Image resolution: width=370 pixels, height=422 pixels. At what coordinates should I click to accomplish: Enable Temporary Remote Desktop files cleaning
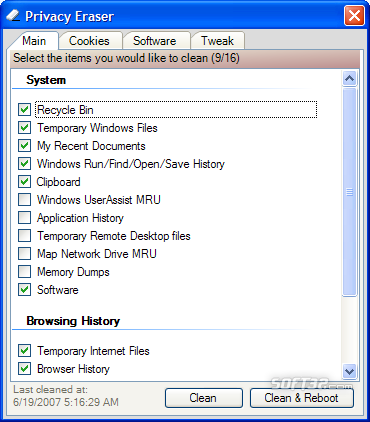pos(24,236)
